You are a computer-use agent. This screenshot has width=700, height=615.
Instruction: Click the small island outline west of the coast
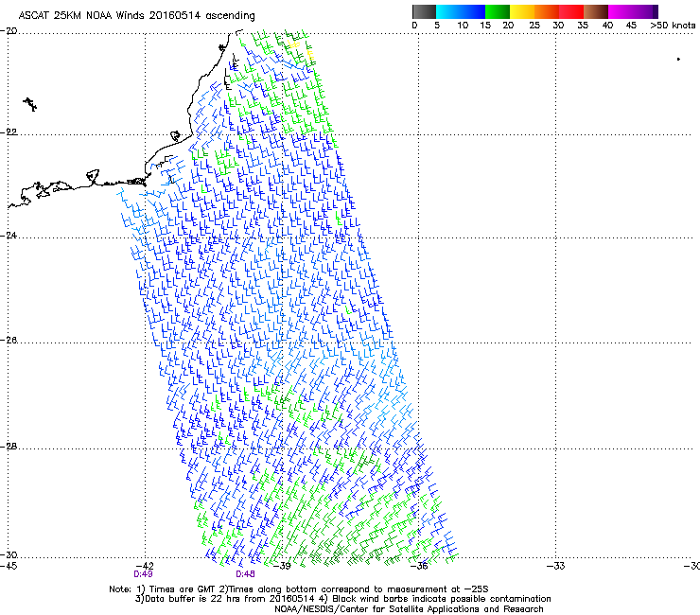tap(30, 104)
